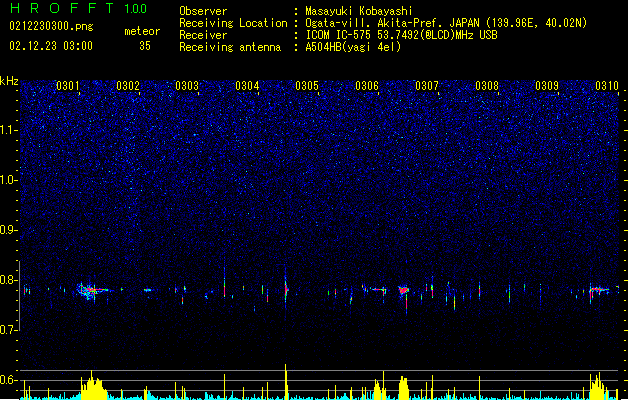
Task: Click the 0.8 kHz axis tick label
Action: pyautogui.click(x=9, y=280)
